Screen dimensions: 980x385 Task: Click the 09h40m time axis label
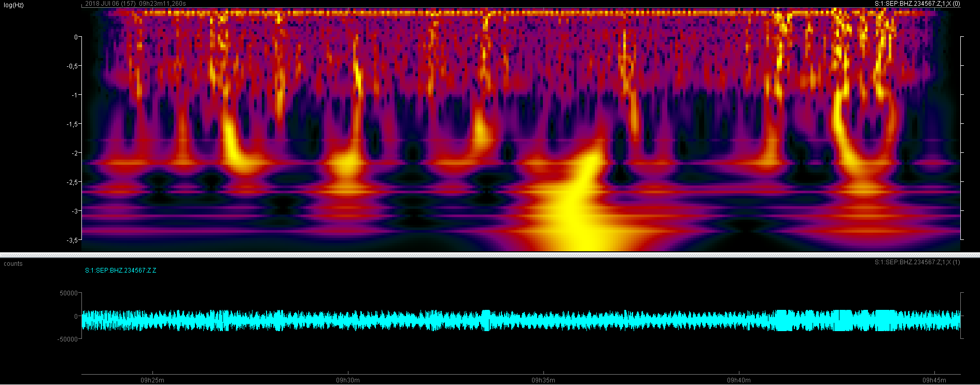738,380
